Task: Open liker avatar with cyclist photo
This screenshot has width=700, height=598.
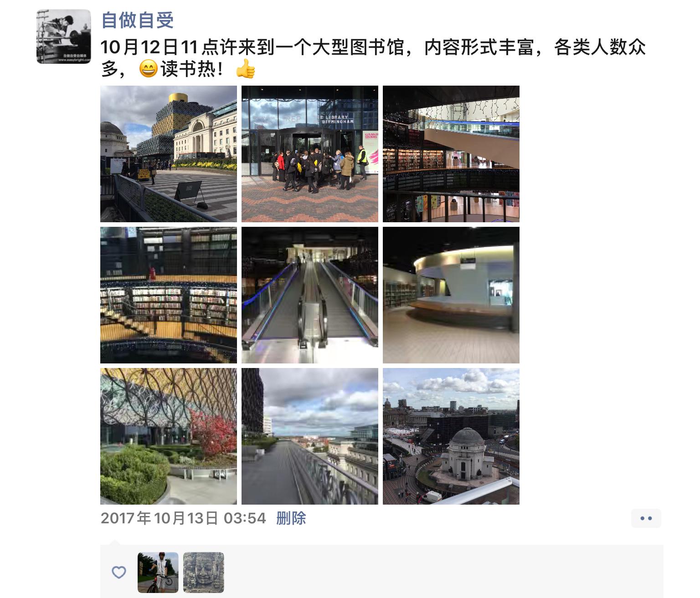Action: [158, 572]
